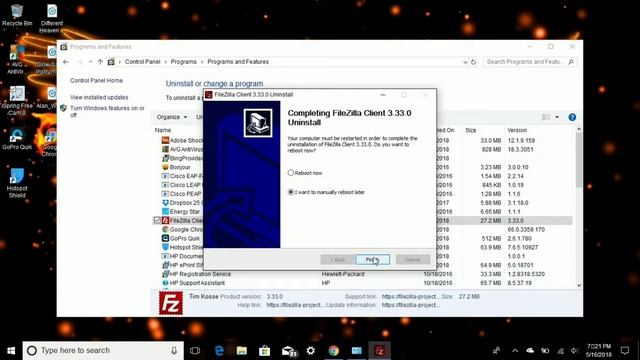Open AVG AntiVirus desktop shortcut
640x360 pixels.
tap(17, 60)
